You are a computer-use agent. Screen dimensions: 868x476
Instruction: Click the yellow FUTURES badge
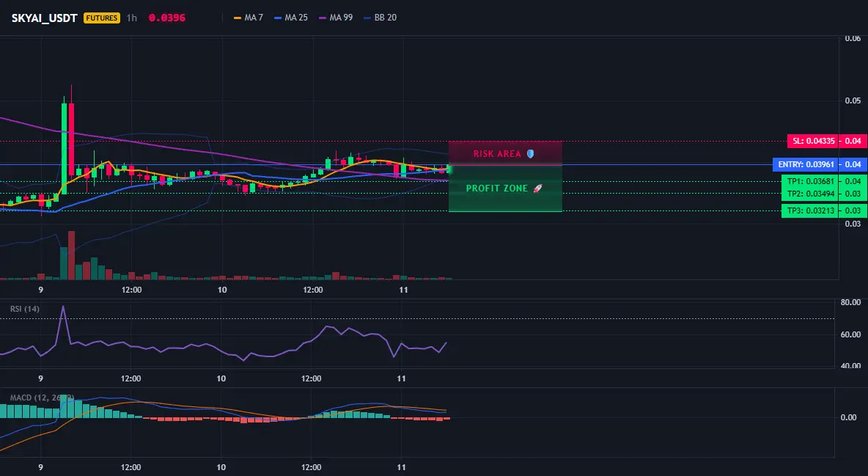(x=102, y=18)
